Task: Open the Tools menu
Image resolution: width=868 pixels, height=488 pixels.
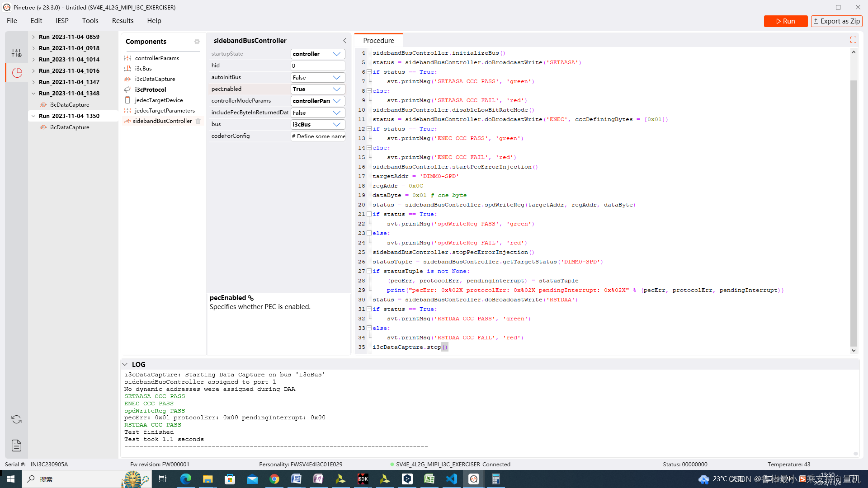Action: click(x=90, y=21)
